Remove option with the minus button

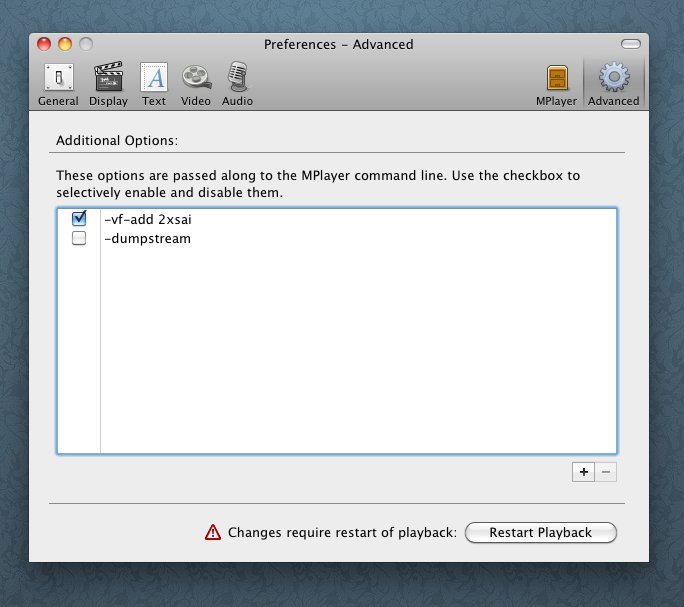(605, 472)
